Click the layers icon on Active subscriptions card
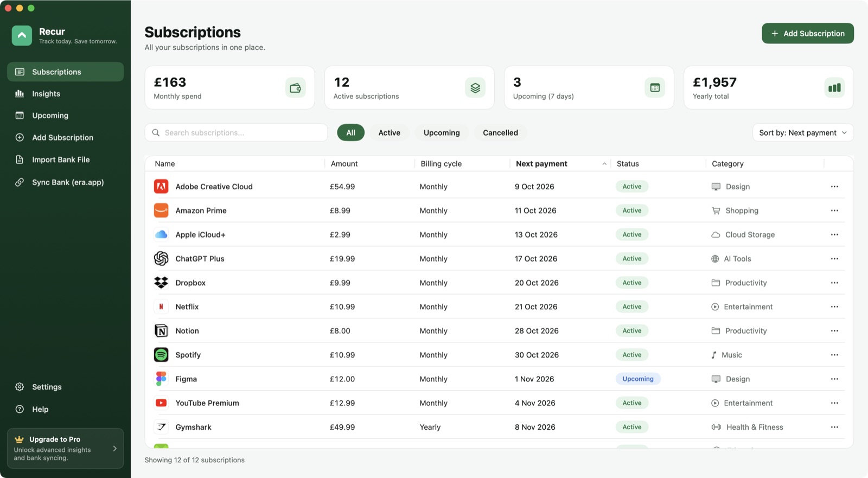The width and height of the screenshot is (868, 478). pos(475,88)
